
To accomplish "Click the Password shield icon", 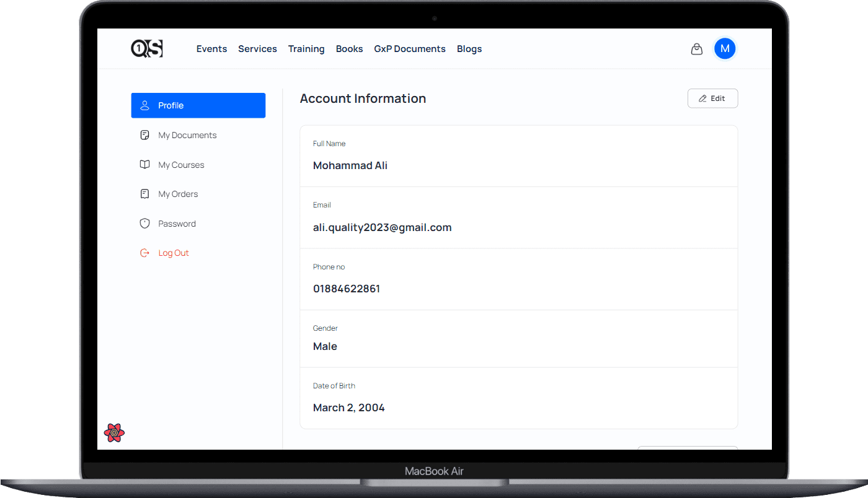I will [144, 224].
